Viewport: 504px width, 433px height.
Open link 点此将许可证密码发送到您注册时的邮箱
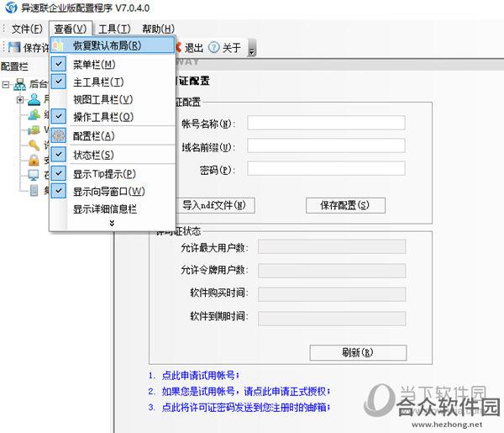point(244,407)
